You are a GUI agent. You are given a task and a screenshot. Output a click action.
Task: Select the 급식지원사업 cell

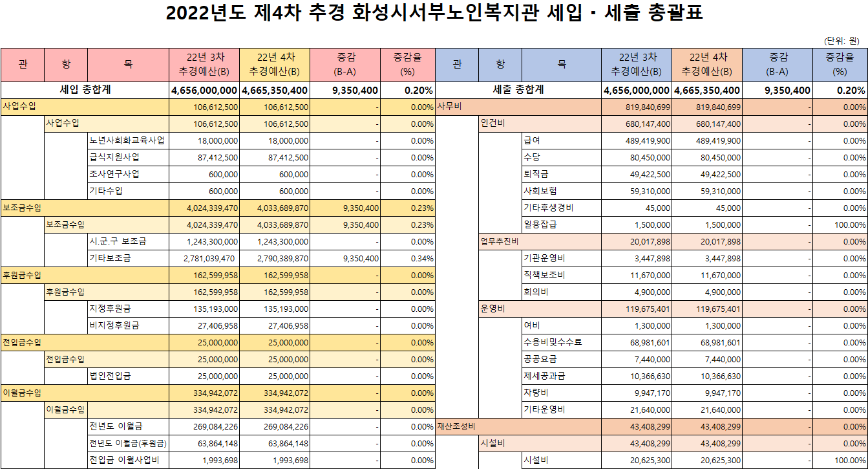(114, 157)
